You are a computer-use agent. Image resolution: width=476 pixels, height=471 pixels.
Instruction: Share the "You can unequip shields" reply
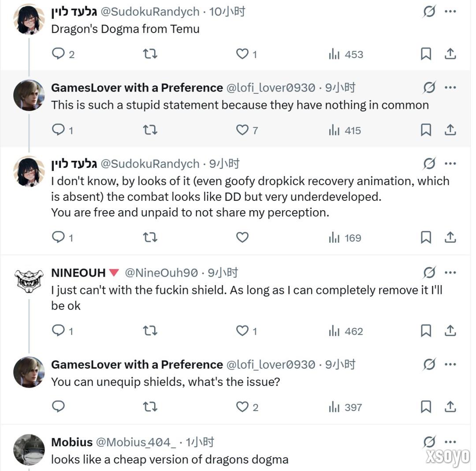(450, 407)
